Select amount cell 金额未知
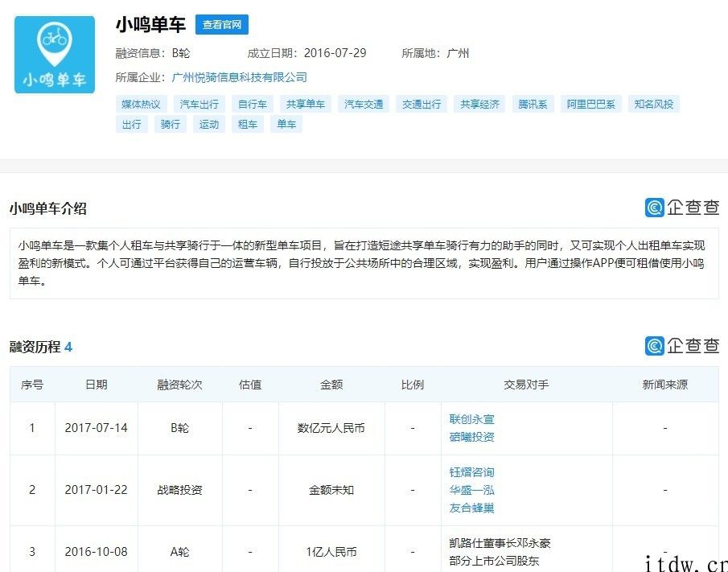This screenshot has width=728, height=572. coord(331,490)
